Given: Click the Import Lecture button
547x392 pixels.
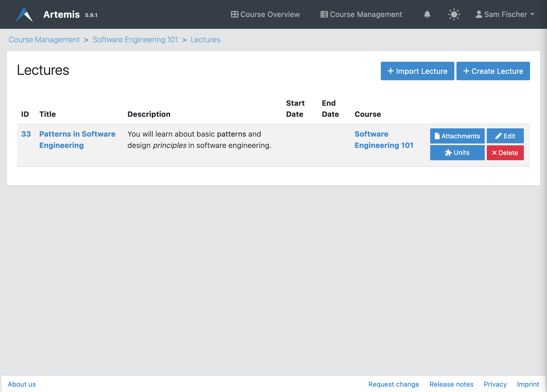Looking at the screenshot, I should tap(417, 71).
